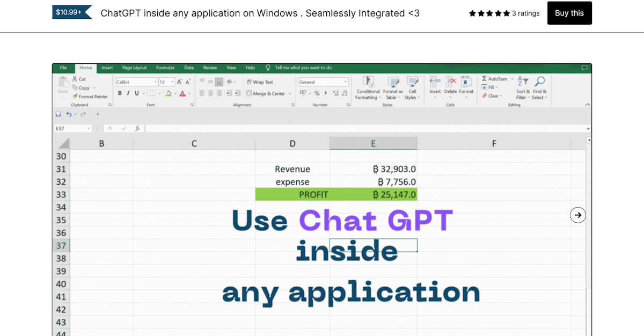This screenshot has width=644, height=336.
Task: Click Align Right icon
Action: [x=219, y=93]
